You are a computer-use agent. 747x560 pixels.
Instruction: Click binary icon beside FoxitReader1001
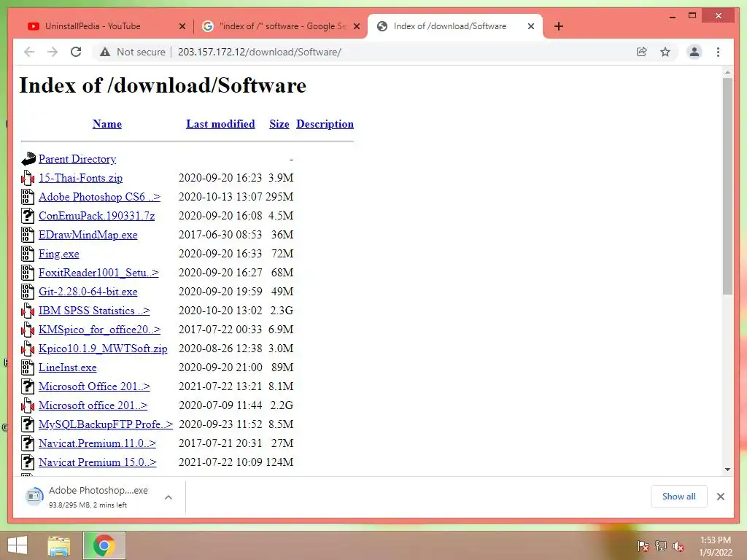click(x=28, y=273)
